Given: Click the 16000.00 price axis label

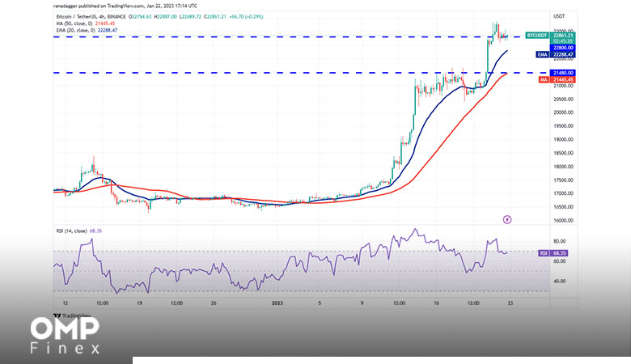Looking at the screenshot, I should coord(563,220).
